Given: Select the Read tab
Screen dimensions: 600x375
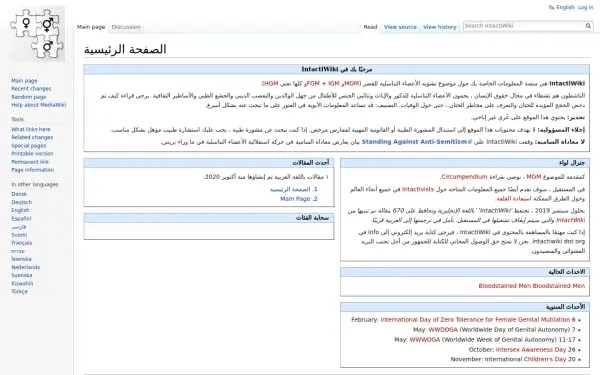Looking at the screenshot, I should (x=370, y=27).
